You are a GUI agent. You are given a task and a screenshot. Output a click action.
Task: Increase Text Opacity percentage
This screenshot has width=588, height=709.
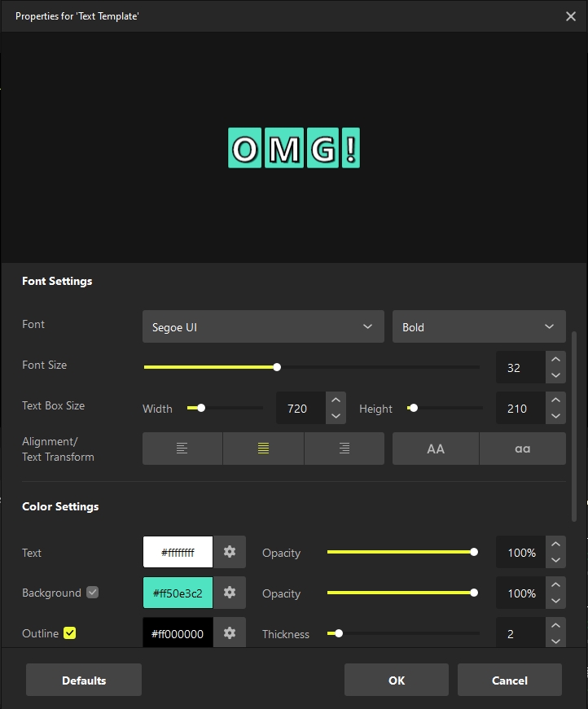point(556,544)
